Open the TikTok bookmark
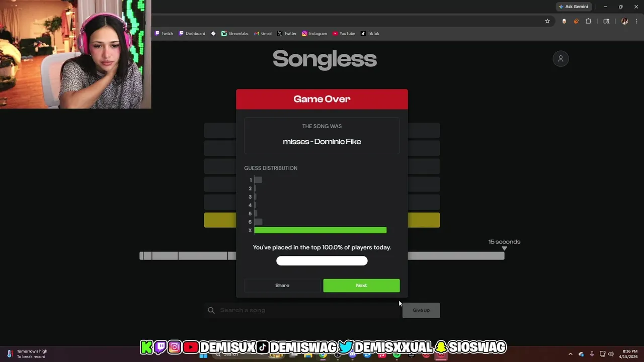This screenshot has height=362, width=644. [x=370, y=34]
